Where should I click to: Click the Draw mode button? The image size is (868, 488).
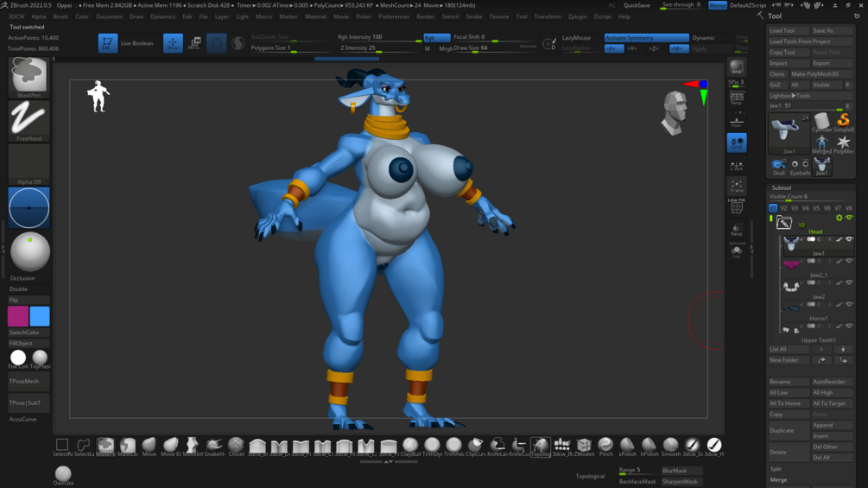(173, 43)
